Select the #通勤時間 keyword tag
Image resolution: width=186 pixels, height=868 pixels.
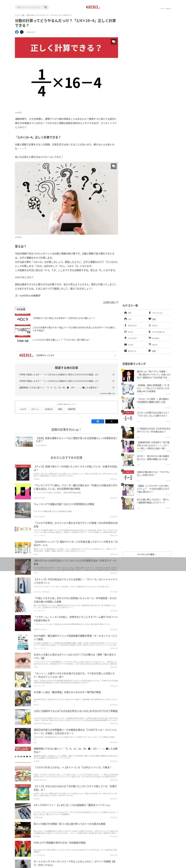(72, 409)
